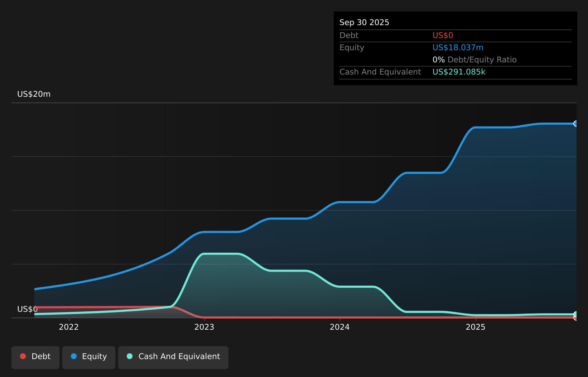Click the blue Equity legend dot
Viewport: 588px width, 377px height.
[74, 356]
